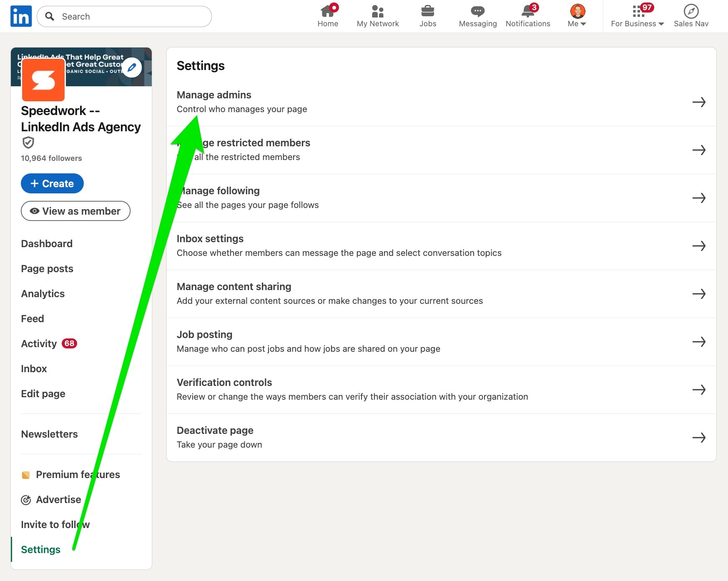This screenshot has height=581, width=728.
Task: Edit cover image with pencil icon
Action: pyautogui.click(x=132, y=68)
